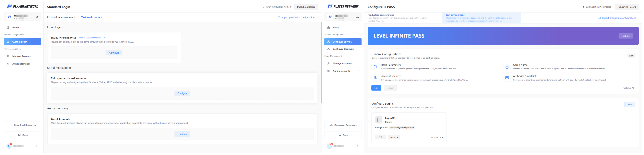Click Download Resources icon on Standard Login page
Screen dimensions: 644x155
coord(11,125)
